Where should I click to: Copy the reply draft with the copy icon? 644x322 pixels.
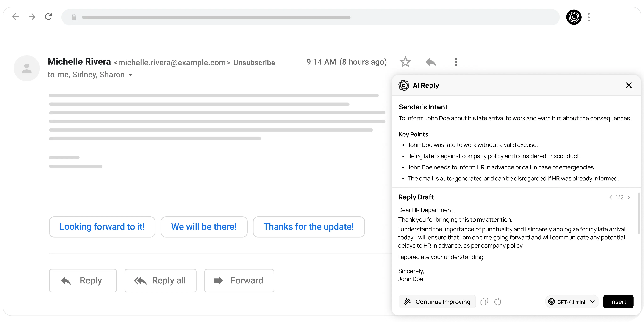tap(484, 302)
